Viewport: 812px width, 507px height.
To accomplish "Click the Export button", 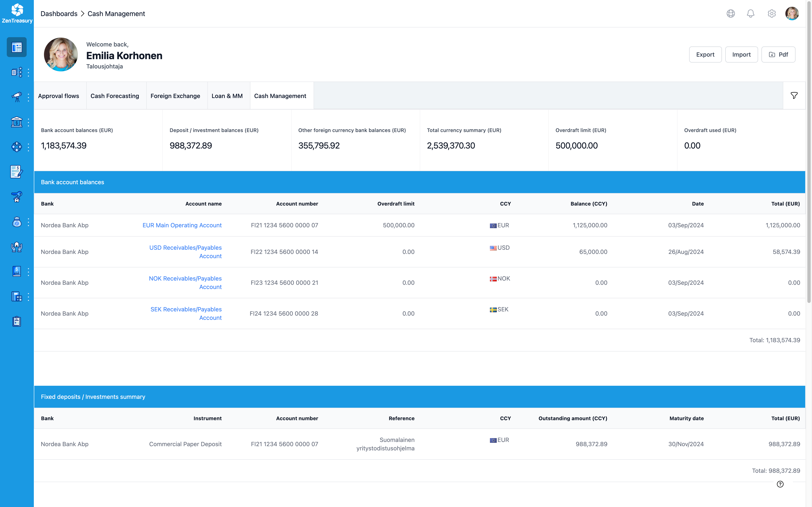I will tap(705, 54).
